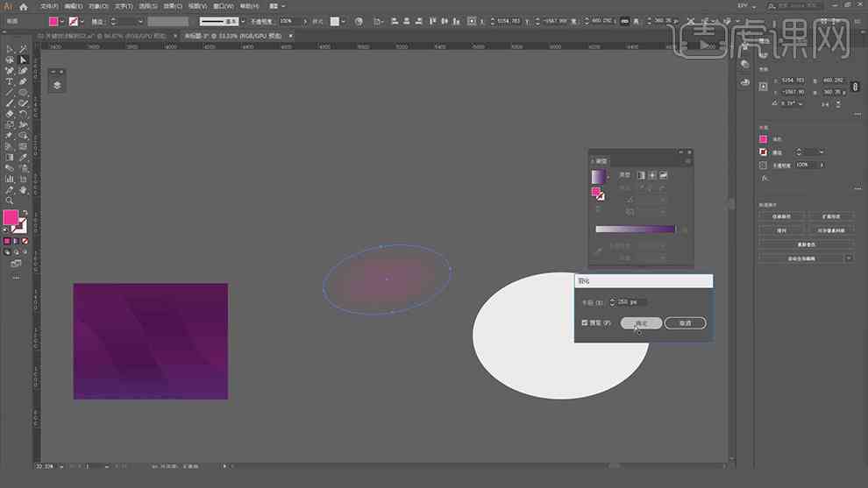Click the 确定 OK button in dialog

[x=641, y=323]
